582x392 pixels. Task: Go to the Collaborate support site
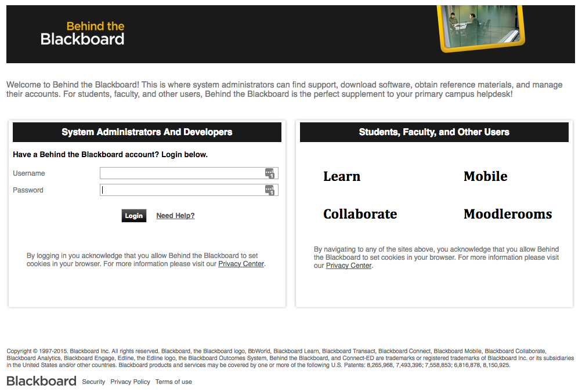[x=360, y=214]
